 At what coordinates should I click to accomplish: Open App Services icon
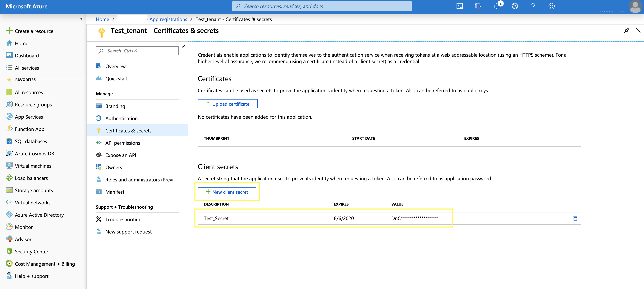pos(9,117)
